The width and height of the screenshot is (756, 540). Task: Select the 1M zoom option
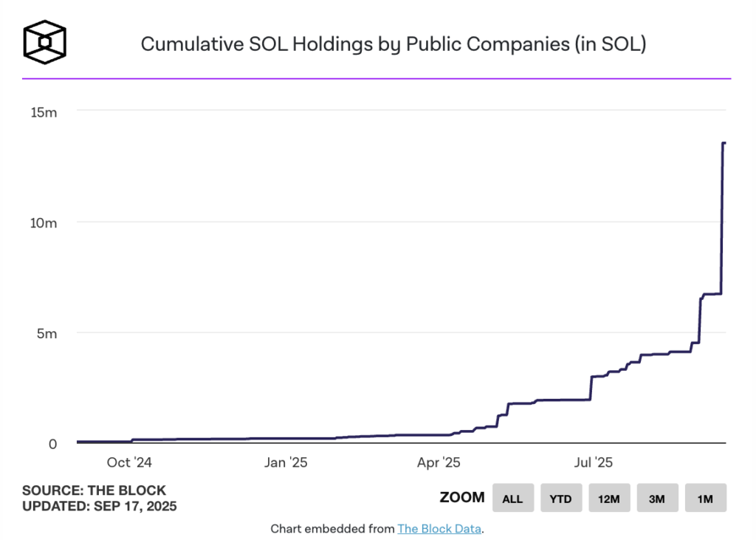coord(706,498)
